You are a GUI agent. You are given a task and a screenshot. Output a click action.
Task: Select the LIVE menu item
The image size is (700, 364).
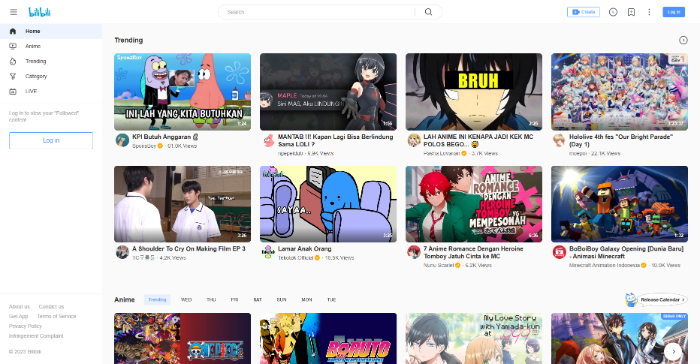point(51,91)
